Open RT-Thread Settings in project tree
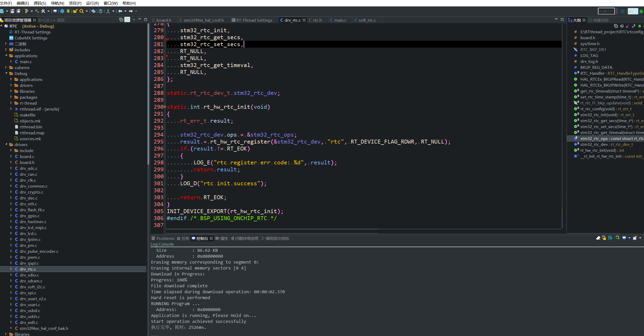The height and width of the screenshot is (336, 644). pos(32,32)
